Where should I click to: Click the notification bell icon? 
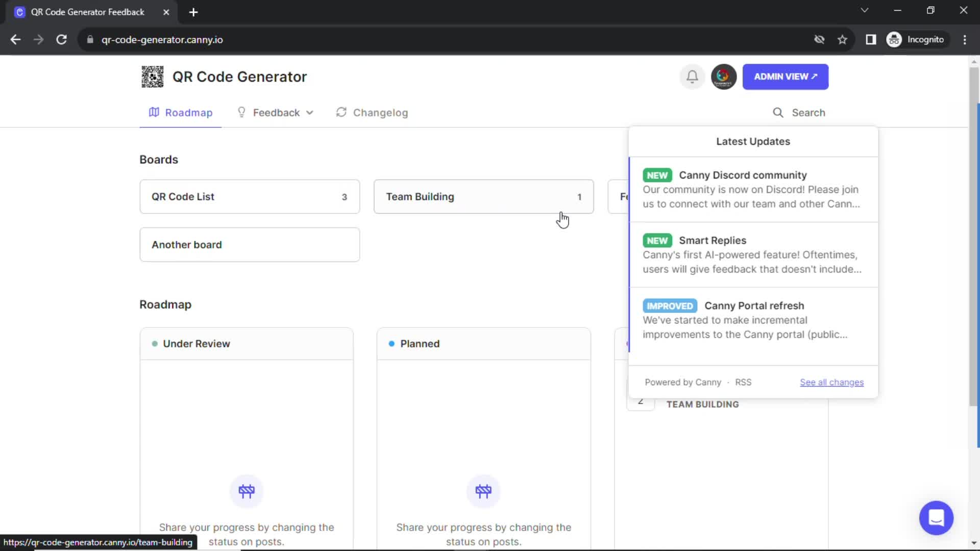(692, 76)
